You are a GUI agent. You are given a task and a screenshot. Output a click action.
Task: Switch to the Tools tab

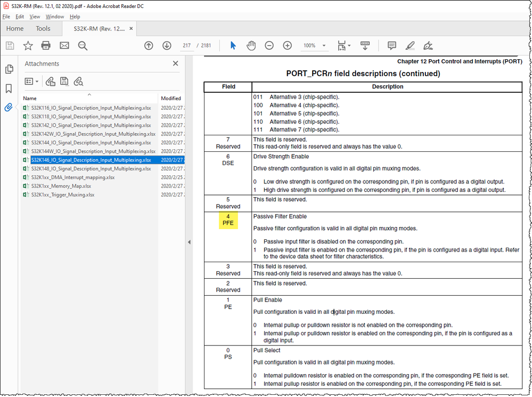point(43,29)
